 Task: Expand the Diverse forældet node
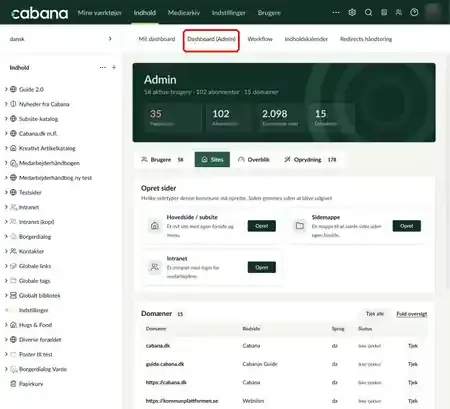(x=6, y=339)
